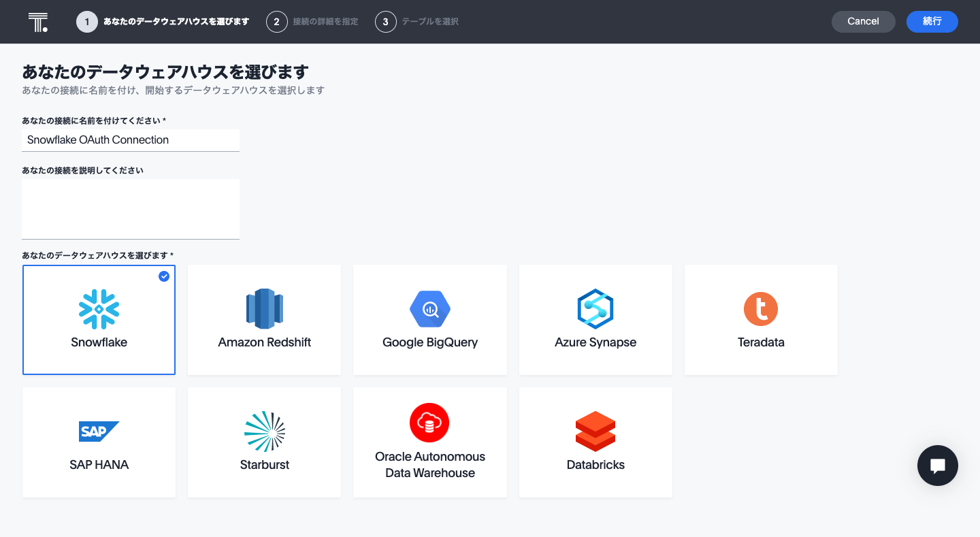This screenshot has height=537, width=980.
Task: Choose Google BigQuery as the data warehouse
Action: pyautogui.click(x=429, y=309)
